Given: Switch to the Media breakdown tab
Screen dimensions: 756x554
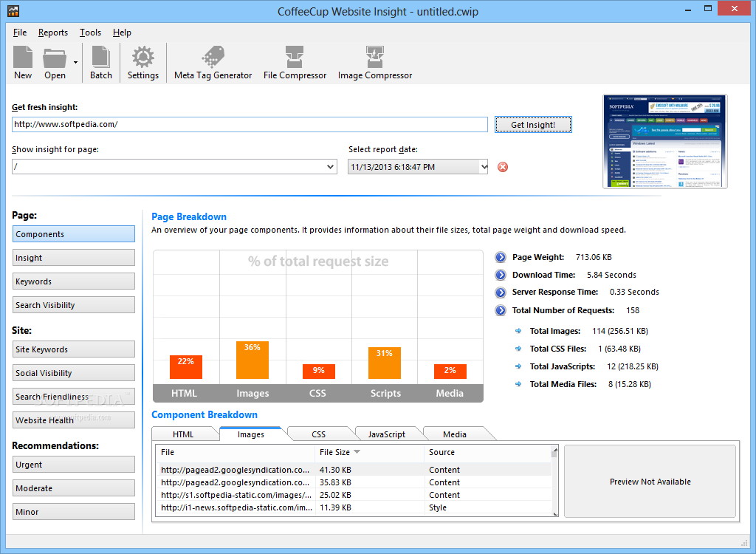Looking at the screenshot, I should point(455,434).
